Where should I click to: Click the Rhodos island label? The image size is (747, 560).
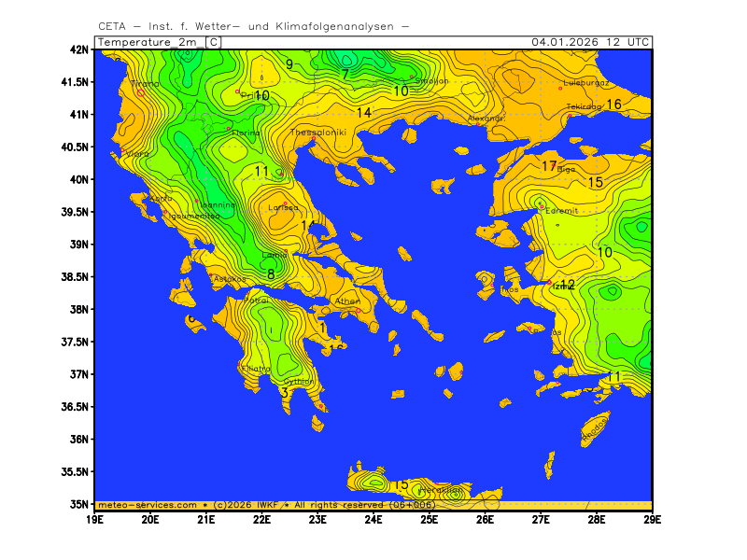[595, 429]
